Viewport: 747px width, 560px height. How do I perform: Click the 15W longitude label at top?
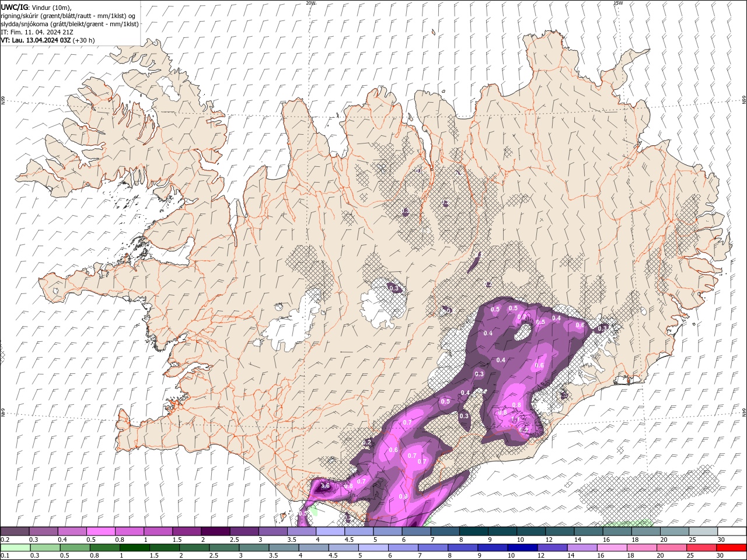pyautogui.click(x=617, y=3)
